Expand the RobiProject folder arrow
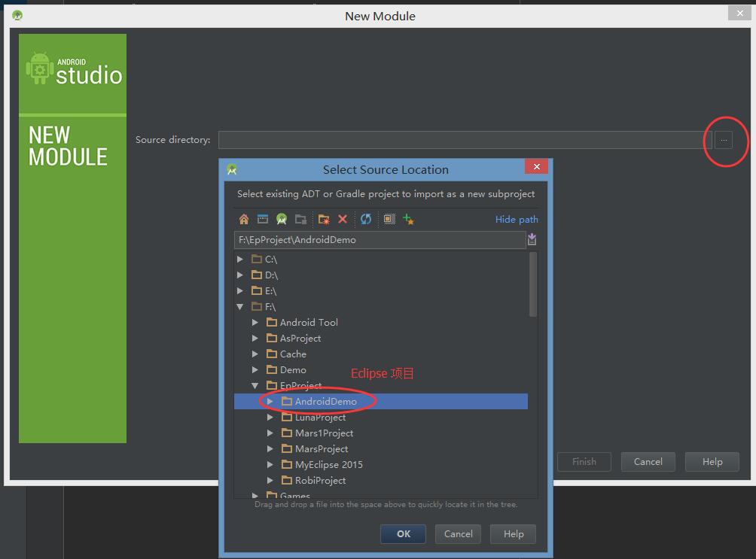Image resolution: width=756 pixels, height=559 pixels. click(270, 481)
